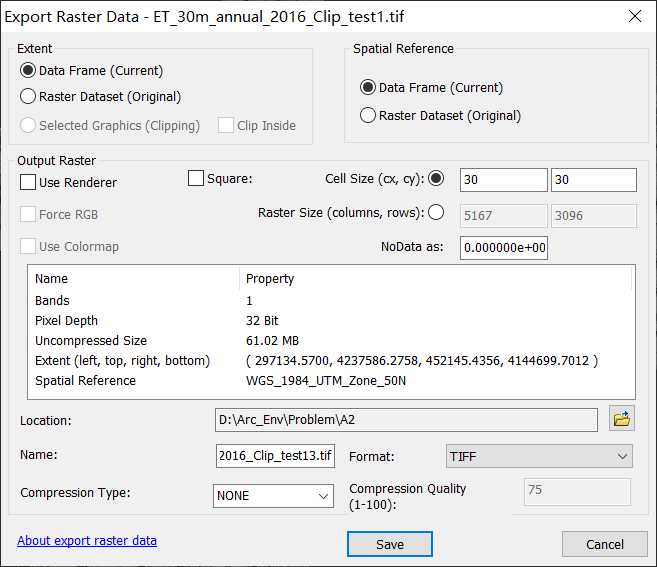657x567 pixels.
Task: Open the About export raster data link
Action: coord(87,541)
